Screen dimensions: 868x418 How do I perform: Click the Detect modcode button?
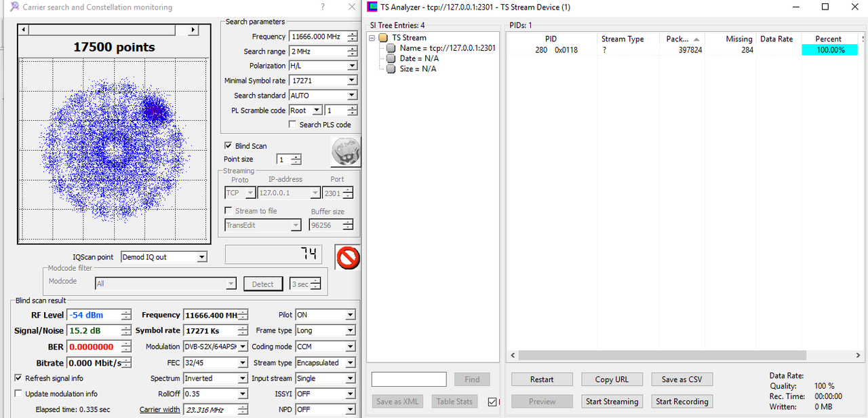click(x=263, y=284)
